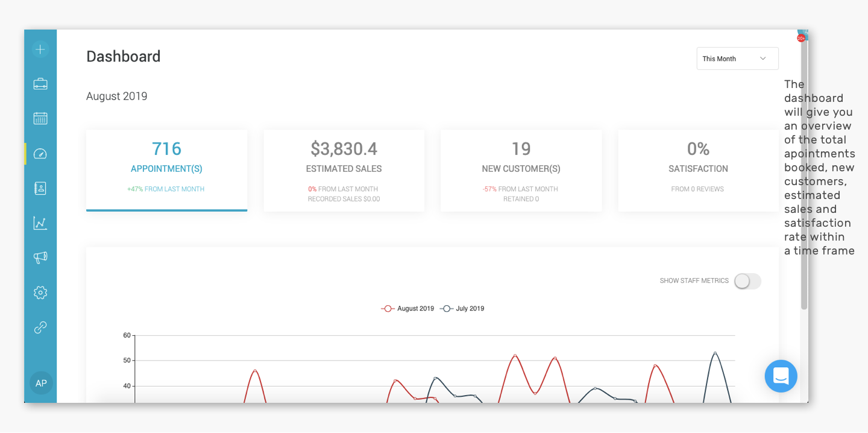This screenshot has width=868, height=433.
Task: Toggle July 2019 series in chart legend
Action: pyautogui.click(x=462, y=309)
